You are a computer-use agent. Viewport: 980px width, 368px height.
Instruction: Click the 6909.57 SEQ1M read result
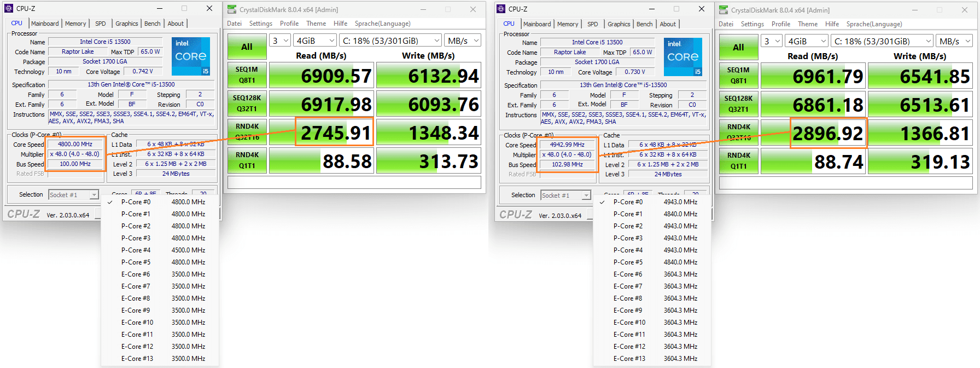(321, 75)
